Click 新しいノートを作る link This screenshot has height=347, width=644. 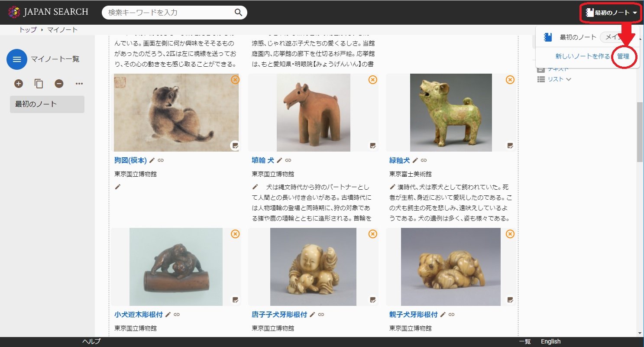[x=583, y=56]
